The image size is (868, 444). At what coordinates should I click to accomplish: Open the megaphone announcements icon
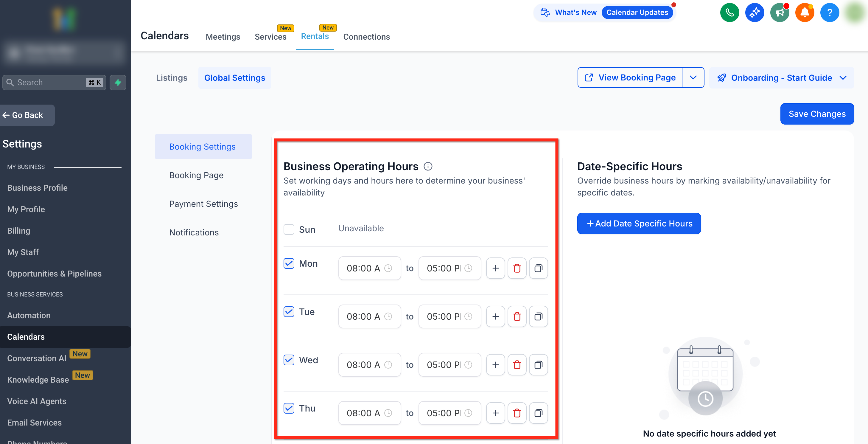click(x=779, y=13)
